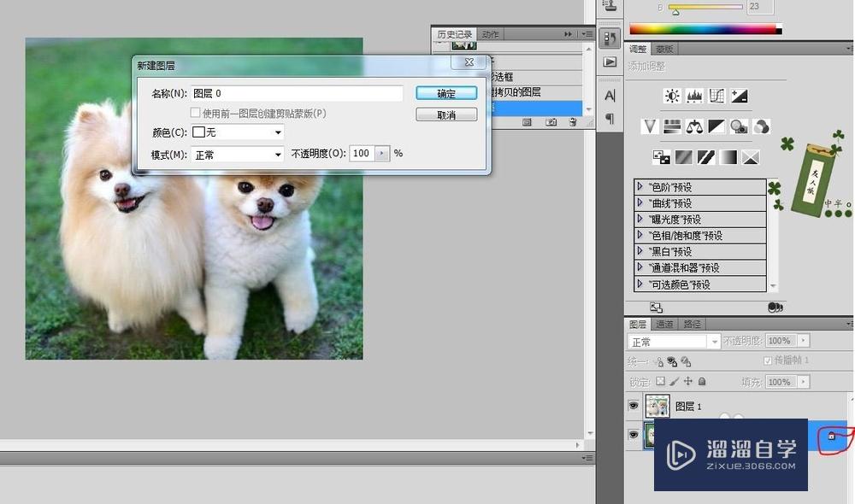
Task: Click the 确定 button
Action: coord(446,93)
